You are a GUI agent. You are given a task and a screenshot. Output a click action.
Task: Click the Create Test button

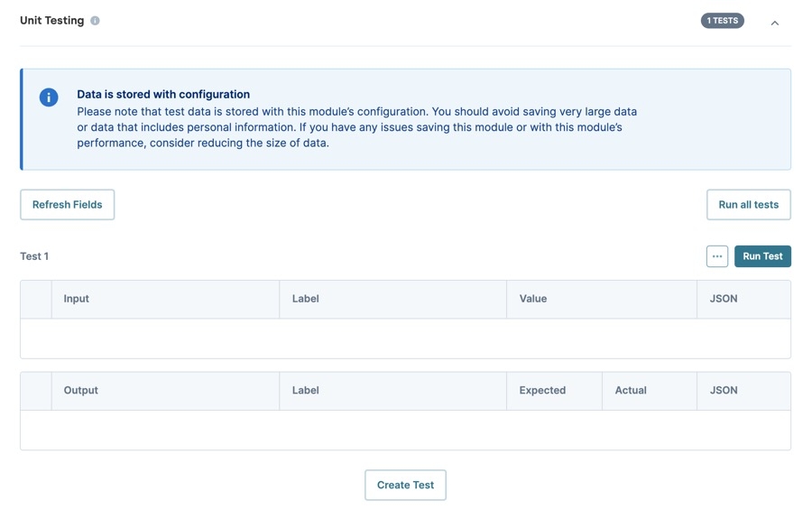click(405, 485)
